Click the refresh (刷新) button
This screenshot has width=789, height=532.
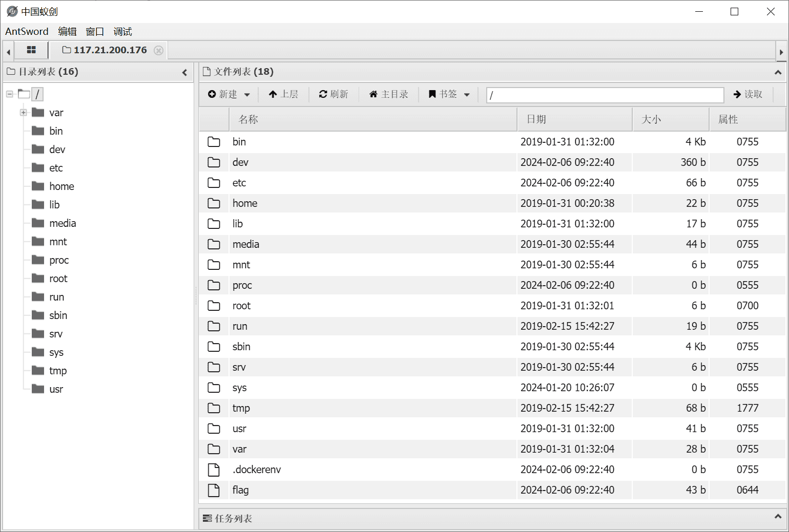point(334,94)
